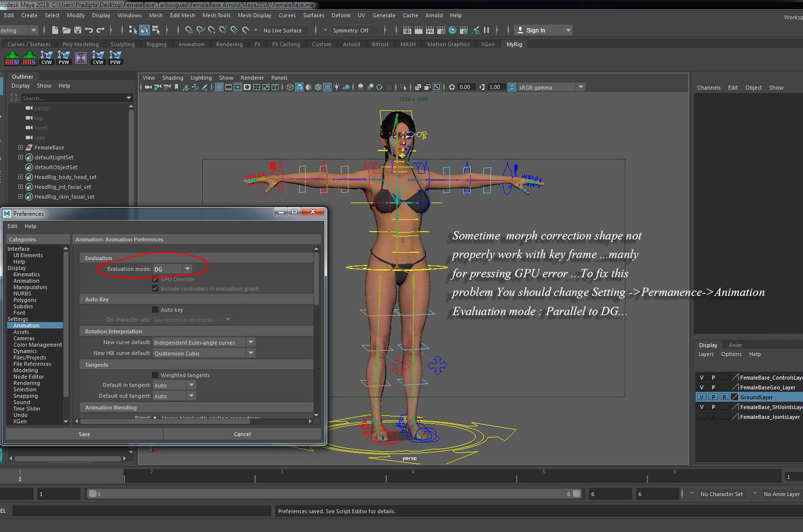
Task: Enable Snap to grids icon
Action: click(x=189, y=30)
